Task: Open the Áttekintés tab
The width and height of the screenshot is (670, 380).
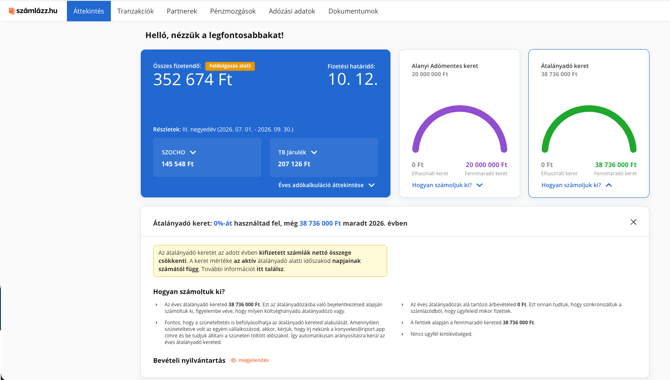Action: [88, 11]
